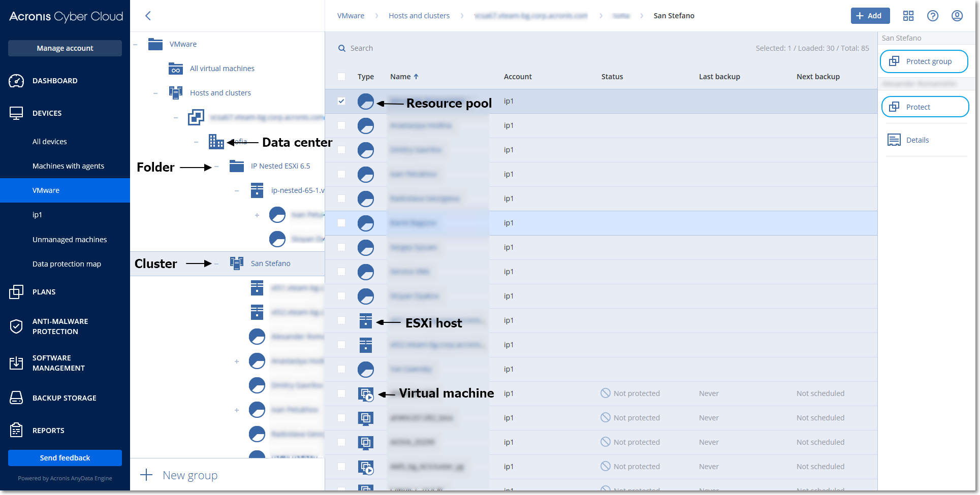Open Machines with agents in sidebar
Screen dimensions: 980x495
tap(68, 166)
